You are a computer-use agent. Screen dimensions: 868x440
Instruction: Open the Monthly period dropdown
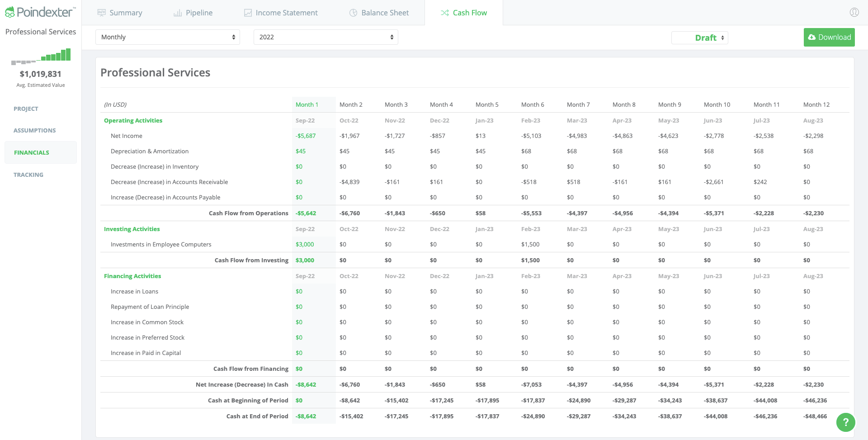point(168,37)
